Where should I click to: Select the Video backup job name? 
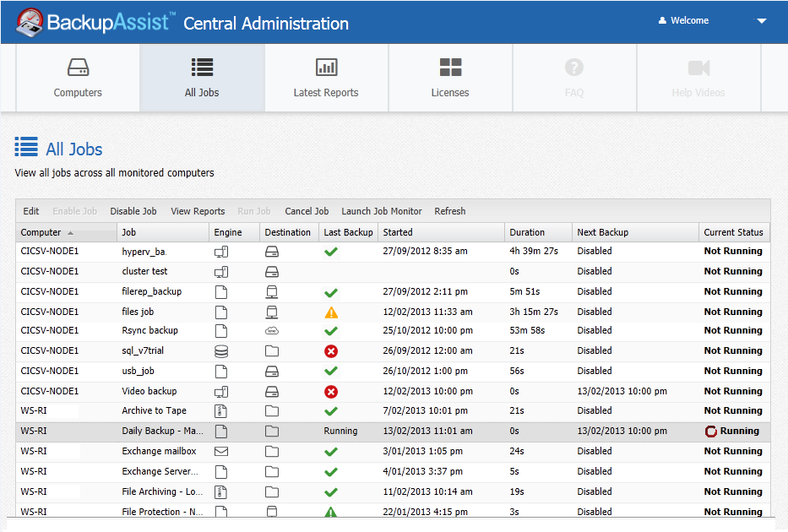click(x=149, y=391)
